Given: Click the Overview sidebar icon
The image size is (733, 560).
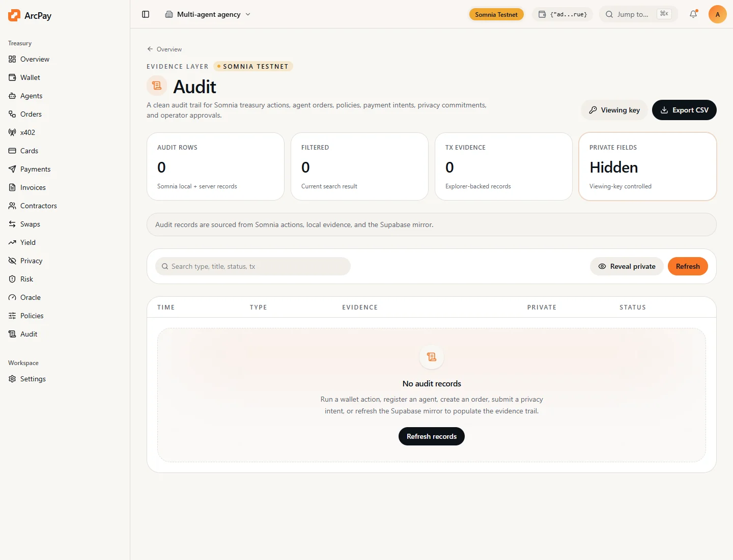Looking at the screenshot, I should click(x=12, y=59).
